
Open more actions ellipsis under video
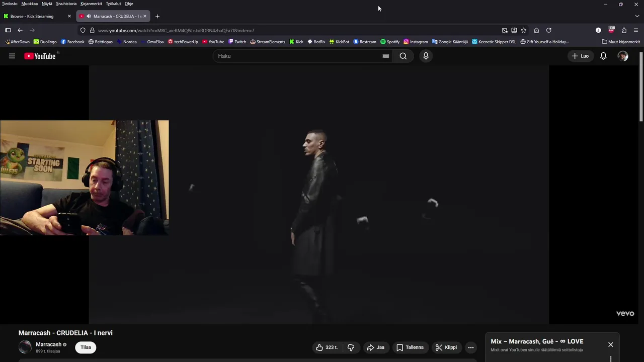point(471,347)
